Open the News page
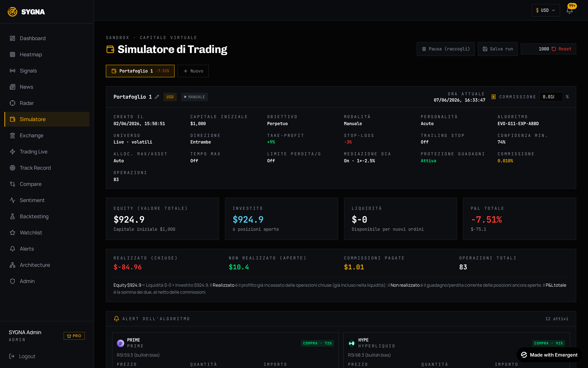The width and height of the screenshot is (588, 368). [x=47, y=87]
